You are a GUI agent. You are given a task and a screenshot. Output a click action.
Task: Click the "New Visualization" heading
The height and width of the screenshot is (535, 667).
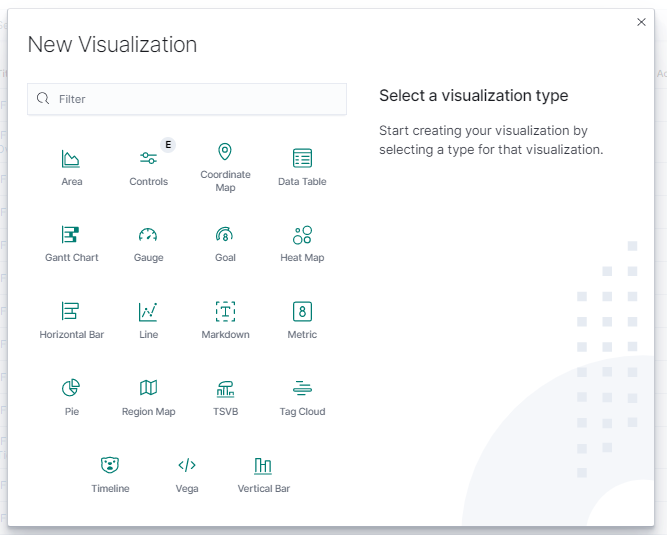[x=112, y=45]
